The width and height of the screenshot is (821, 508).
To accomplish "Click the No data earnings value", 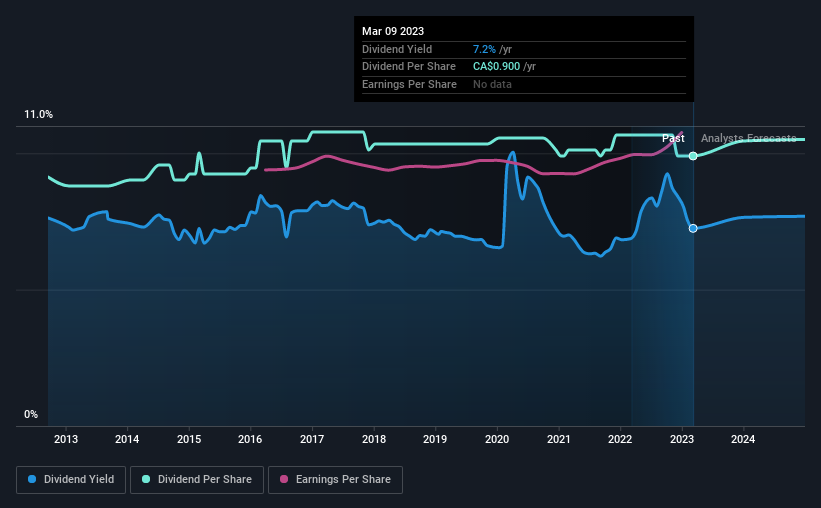I will pos(492,84).
